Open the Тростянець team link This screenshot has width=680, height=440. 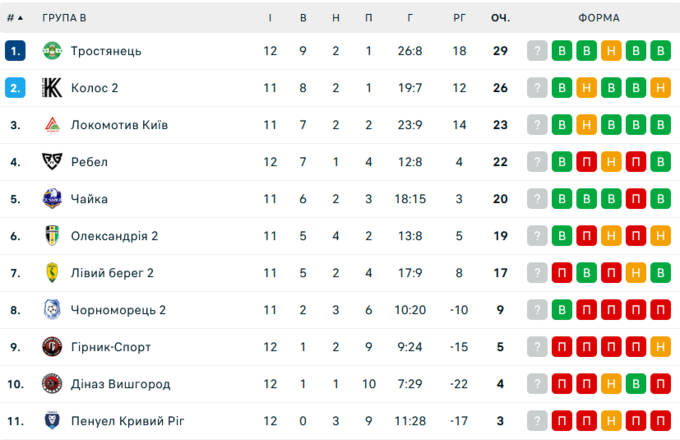tap(106, 51)
